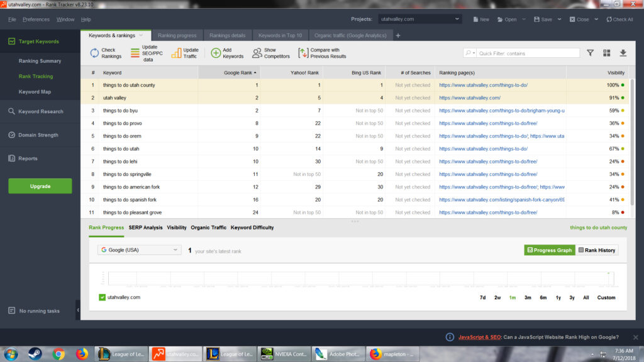The width and height of the screenshot is (644, 362).
Task: Click the No running tasks status icon
Action: click(11, 310)
